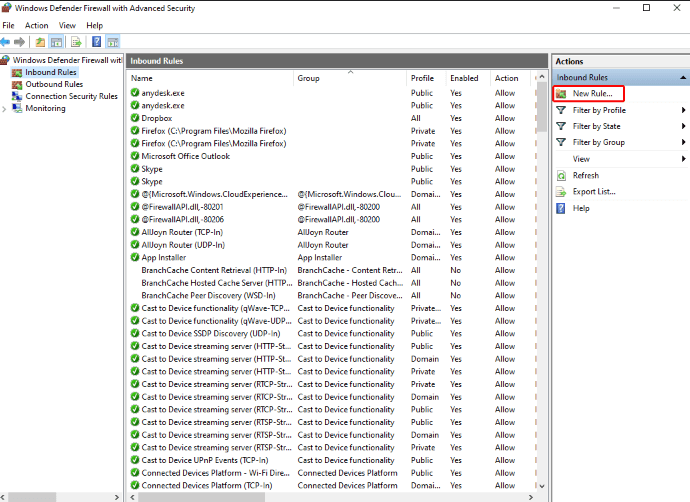Click the Refresh icon in Actions pane
This screenshot has width=690, height=502.
click(561, 176)
